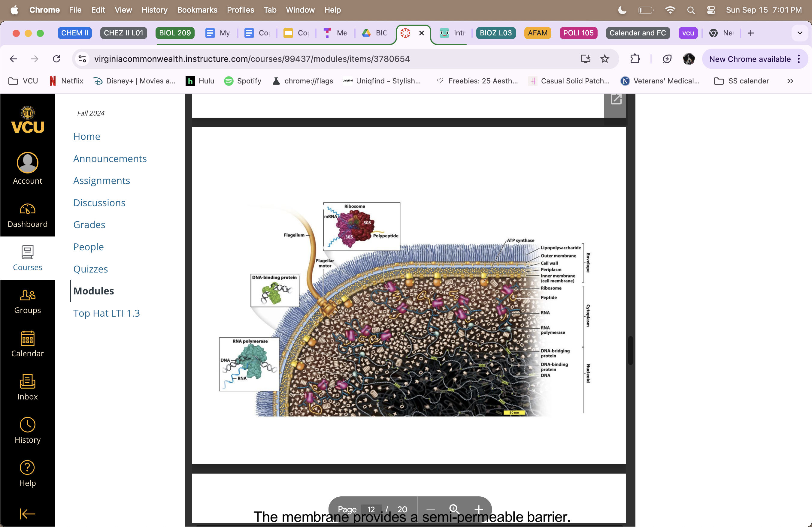Open a new browser tab
The width and height of the screenshot is (812, 527).
[x=750, y=33]
